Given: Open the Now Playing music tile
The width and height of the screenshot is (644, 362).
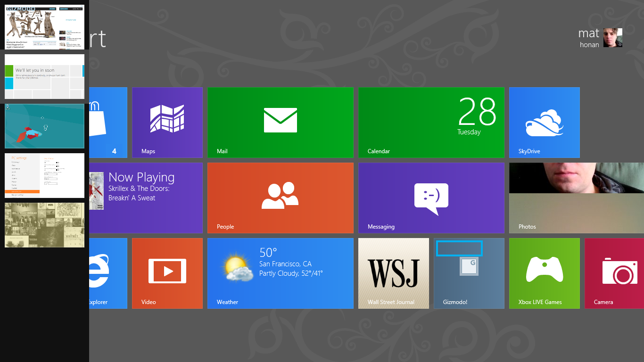Looking at the screenshot, I should (x=146, y=198).
